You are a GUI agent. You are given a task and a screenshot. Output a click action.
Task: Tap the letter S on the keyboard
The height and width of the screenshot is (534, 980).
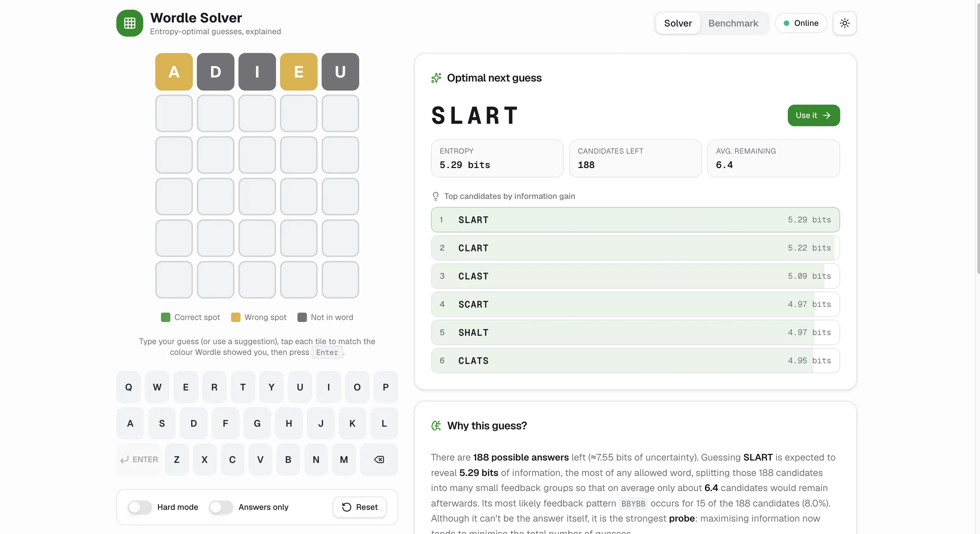pyautogui.click(x=162, y=423)
